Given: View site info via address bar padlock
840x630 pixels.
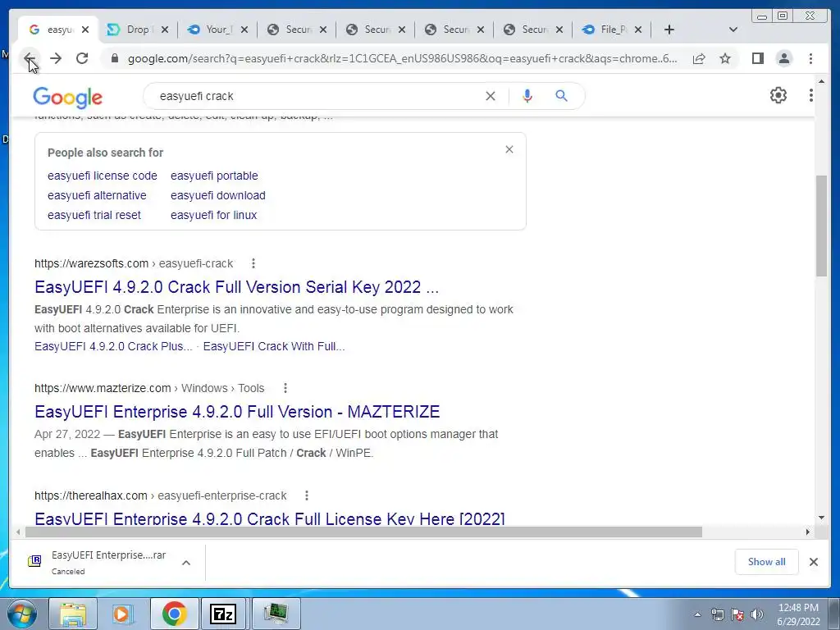Looking at the screenshot, I should tap(114, 58).
